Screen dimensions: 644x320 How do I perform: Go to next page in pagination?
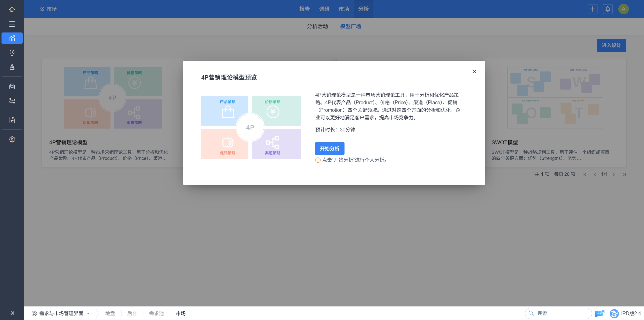(614, 174)
